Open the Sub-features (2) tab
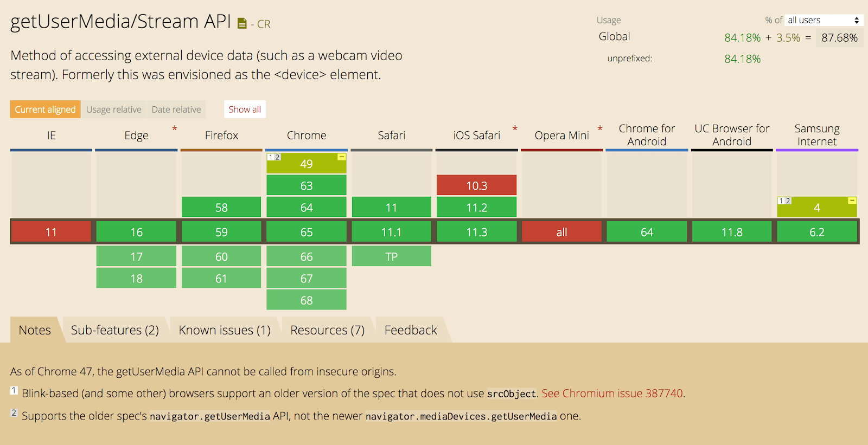The height and width of the screenshot is (445, 868). point(115,330)
